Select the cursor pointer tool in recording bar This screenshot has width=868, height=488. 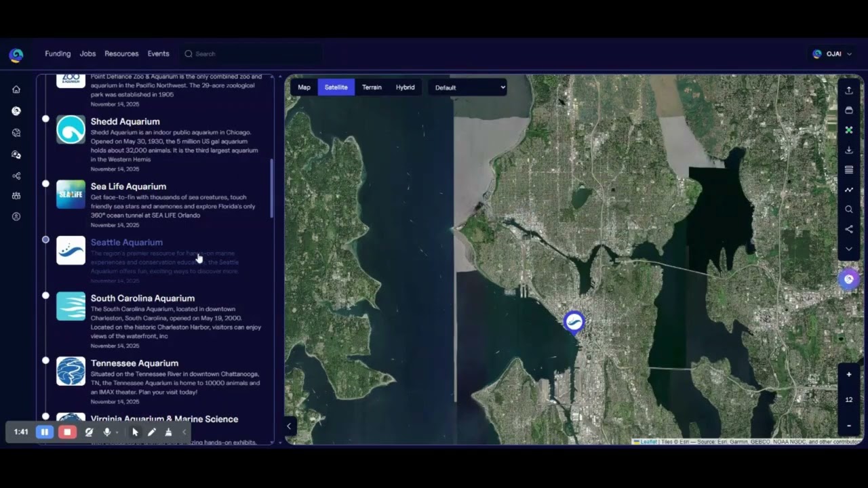click(x=135, y=432)
